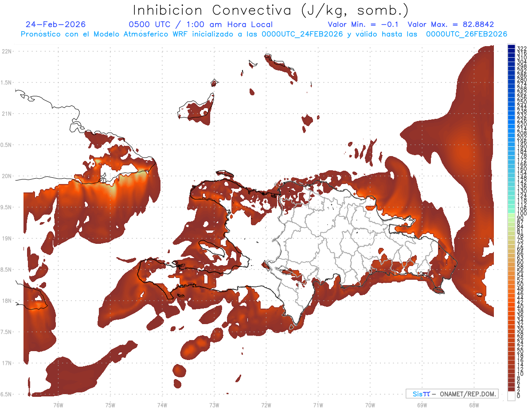Image resolution: width=532 pixels, height=411 pixels.
Task: Click the 68W longitude label
Action: 474,405
